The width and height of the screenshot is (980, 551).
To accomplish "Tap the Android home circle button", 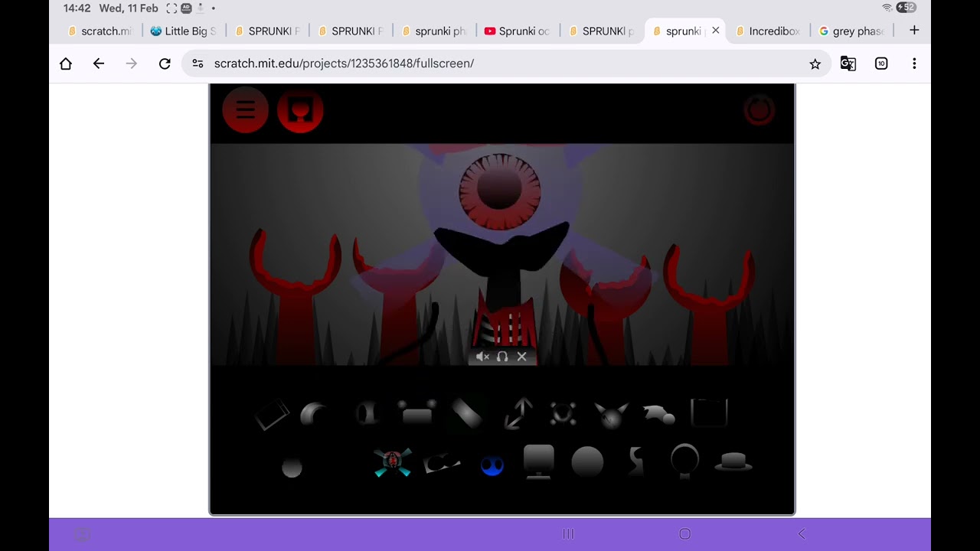I will pos(685,534).
